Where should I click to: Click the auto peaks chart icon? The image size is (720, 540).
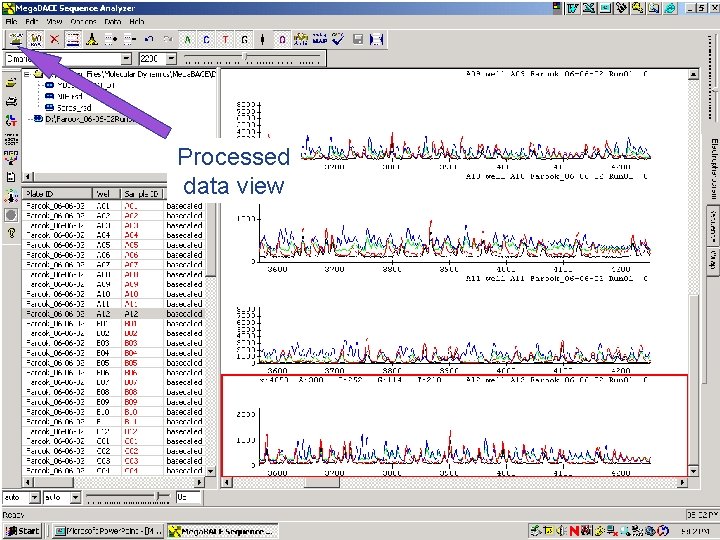tap(301, 39)
